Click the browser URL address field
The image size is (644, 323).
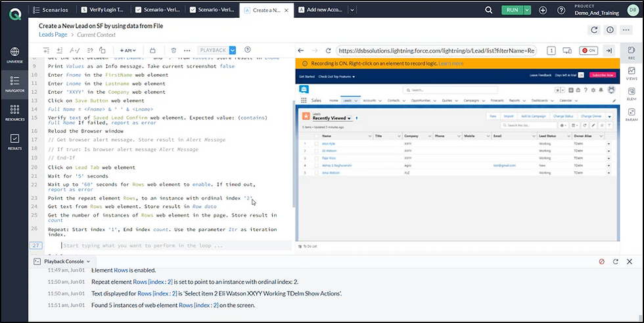[x=436, y=51]
